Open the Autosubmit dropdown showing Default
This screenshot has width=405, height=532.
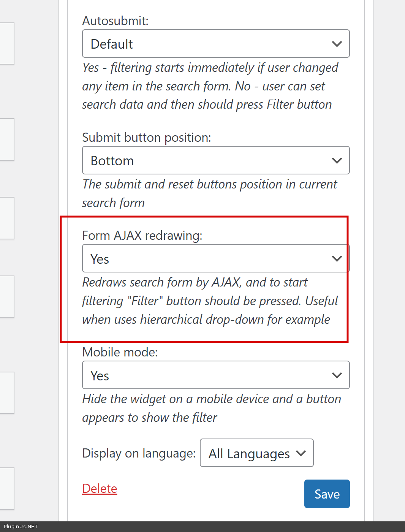pos(205,44)
